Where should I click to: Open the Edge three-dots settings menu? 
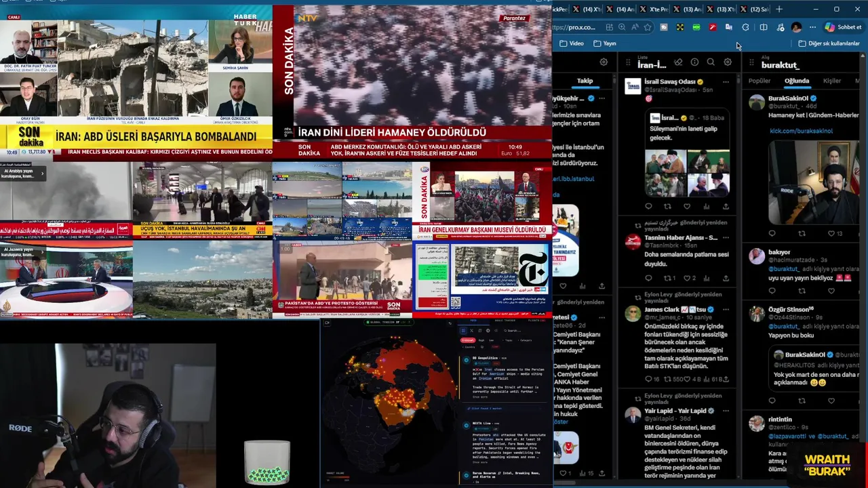click(x=812, y=27)
